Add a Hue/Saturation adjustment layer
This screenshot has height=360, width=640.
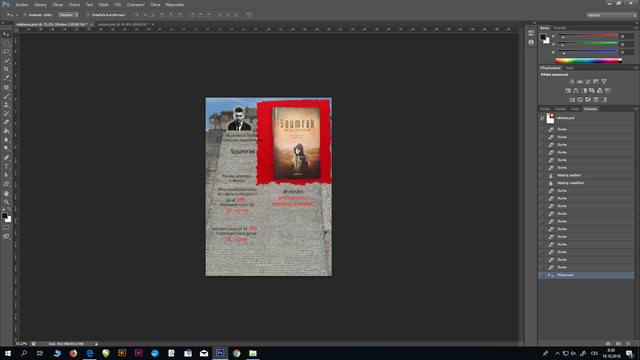(568, 91)
